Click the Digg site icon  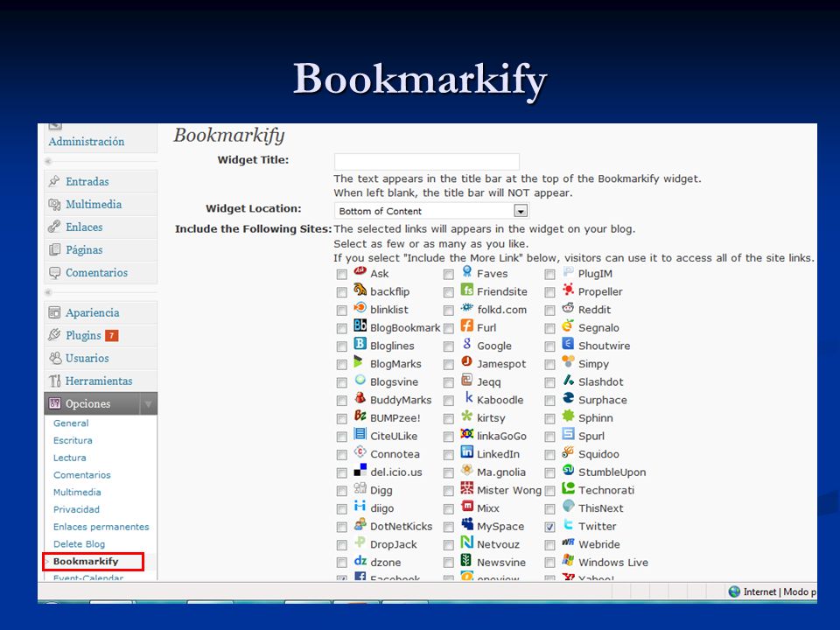(x=360, y=489)
